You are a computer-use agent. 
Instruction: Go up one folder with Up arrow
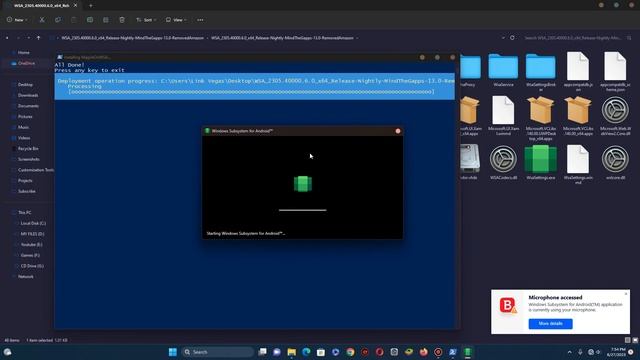point(38,38)
